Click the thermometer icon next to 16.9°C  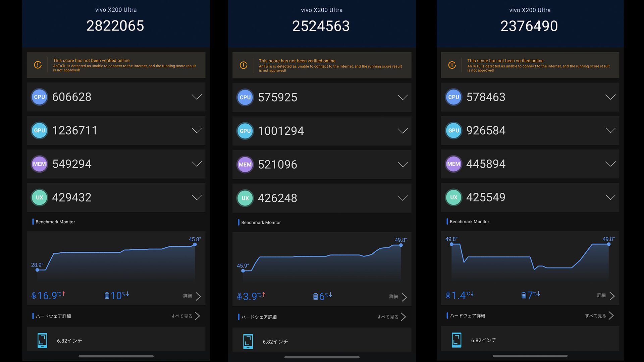[34, 296]
